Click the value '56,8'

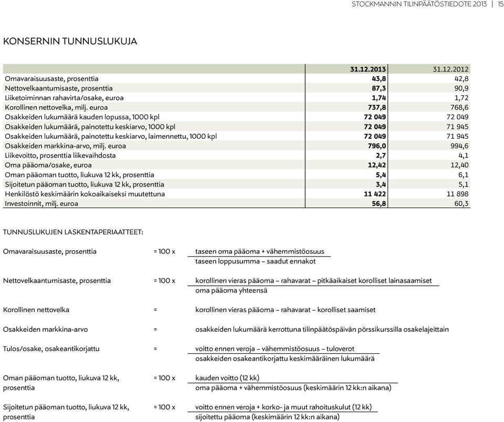click(379, 204)
